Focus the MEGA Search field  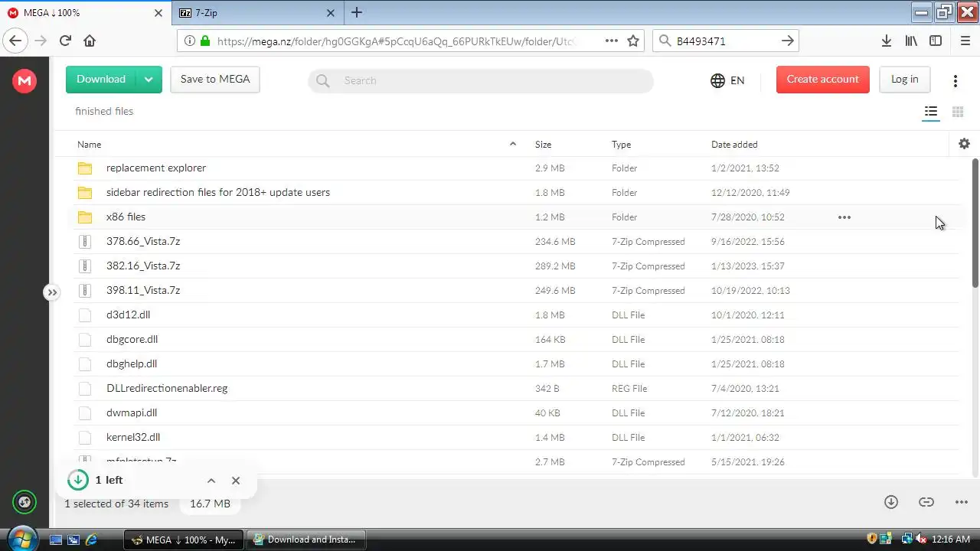tap(481, 80)
